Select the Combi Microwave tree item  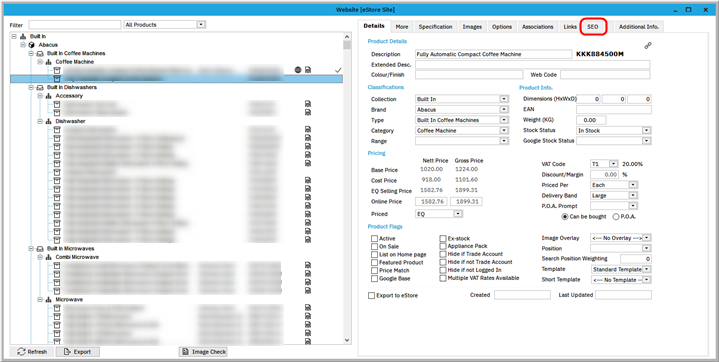click(77, 257)
